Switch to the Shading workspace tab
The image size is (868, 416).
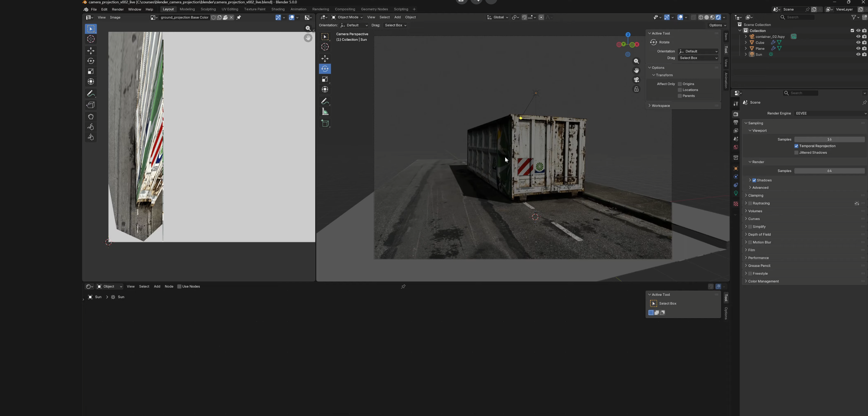coord(277,9)
